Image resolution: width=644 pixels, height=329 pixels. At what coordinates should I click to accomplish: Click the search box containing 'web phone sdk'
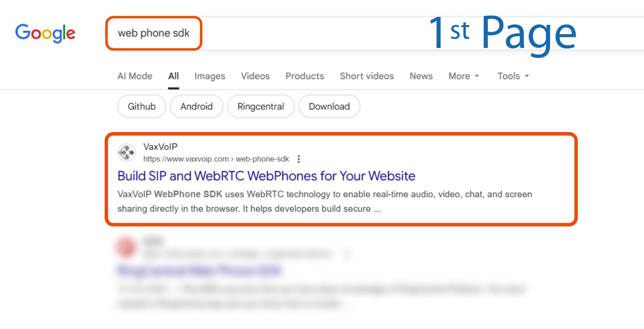click(x=154, y=33)
